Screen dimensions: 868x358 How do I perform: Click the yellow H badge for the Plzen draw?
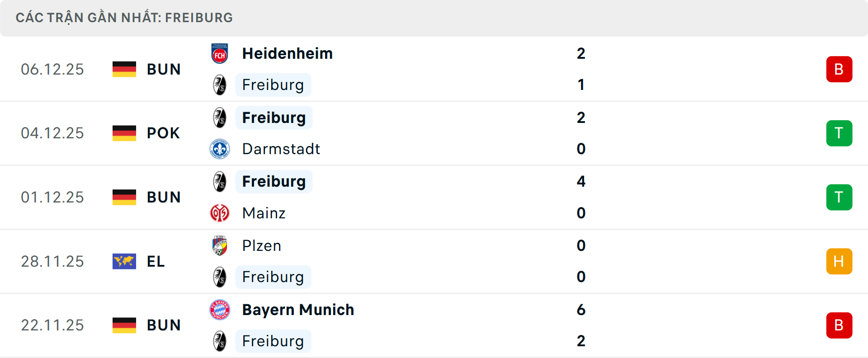[x=839, y=261]
